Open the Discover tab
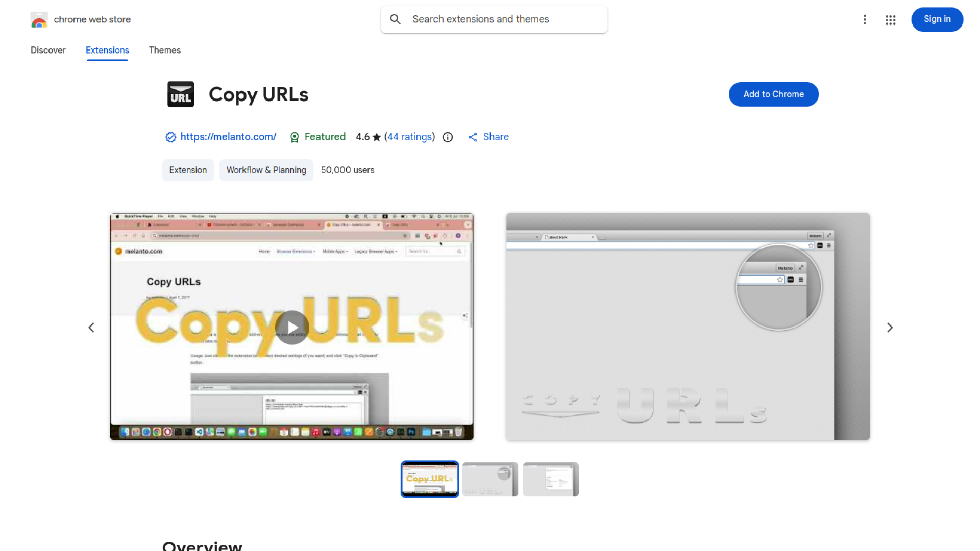Viewport: 980px width, 551px height. tap(48, 50)
